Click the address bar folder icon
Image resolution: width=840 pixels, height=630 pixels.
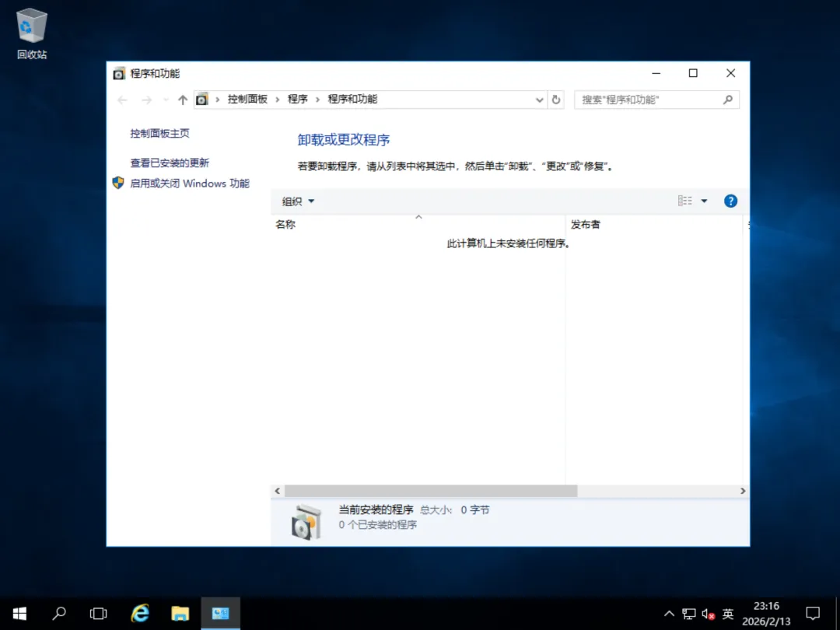point(202,99)
